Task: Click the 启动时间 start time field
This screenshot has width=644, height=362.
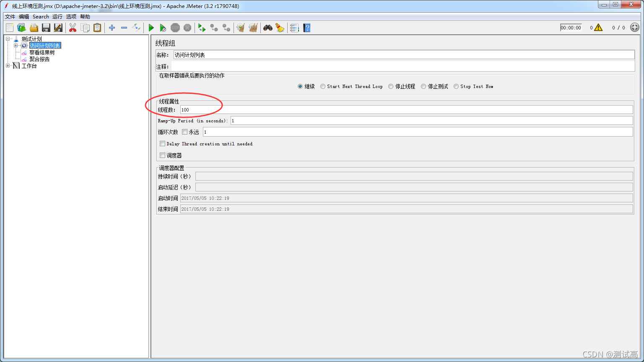Action: [406, 198]
